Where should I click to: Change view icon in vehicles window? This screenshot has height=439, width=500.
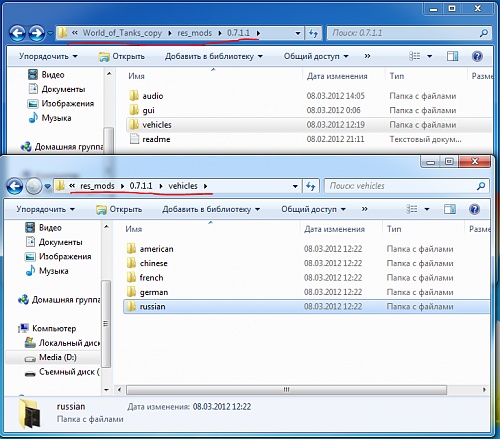point(412,209)
